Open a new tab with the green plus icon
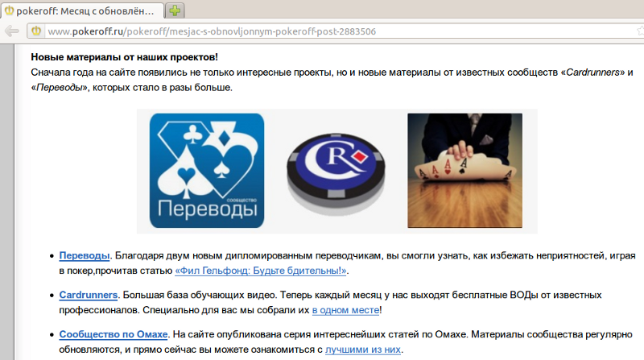The height and width of the screenshot is (360, 644). 175,10
